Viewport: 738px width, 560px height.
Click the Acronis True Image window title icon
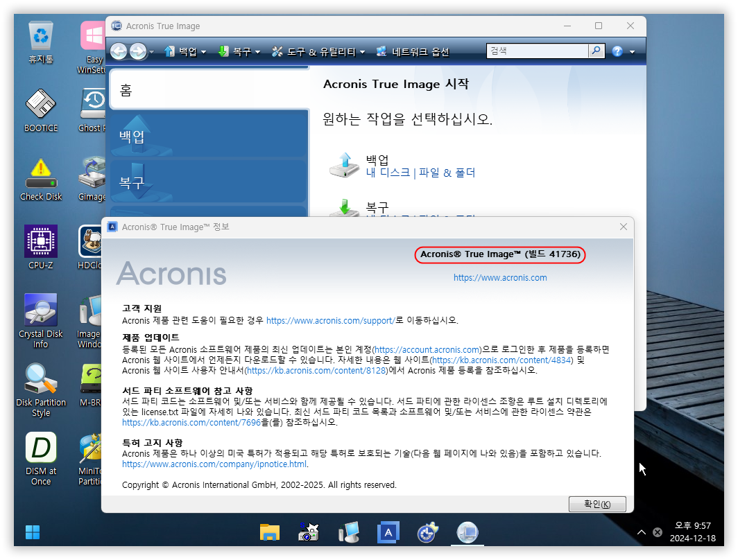[117, 26]
